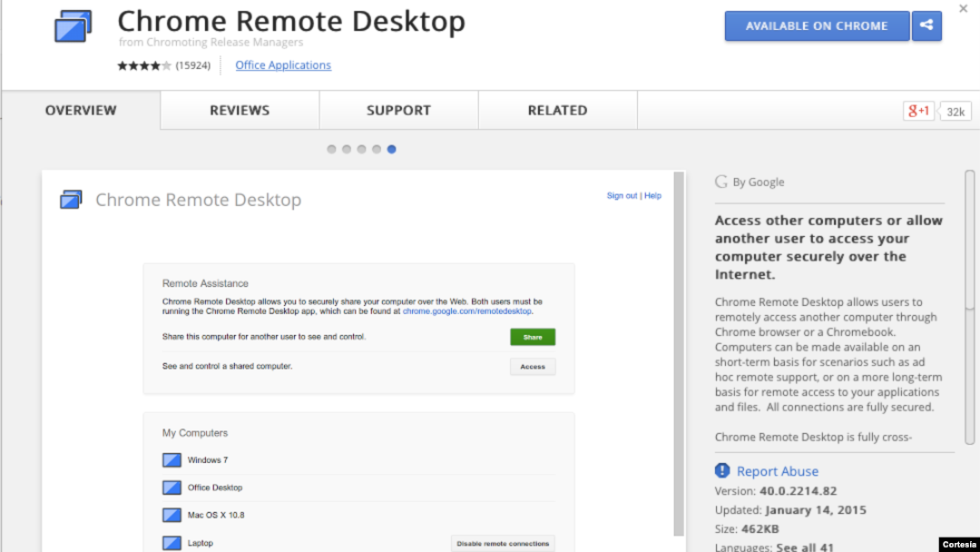Click the Chrome Remote Desktop app logo
Screen dimensions: 980x552
pyautogui.click(x=73, y=25)
